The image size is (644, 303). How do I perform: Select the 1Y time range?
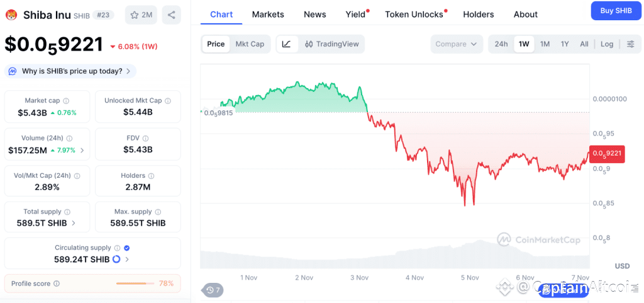tap(565, 44)
